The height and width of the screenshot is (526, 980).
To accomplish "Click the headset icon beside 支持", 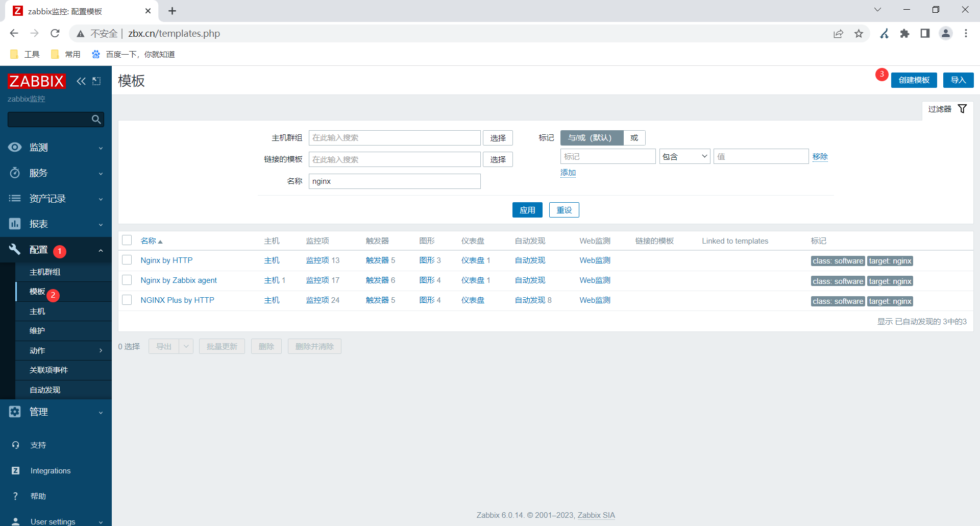I will pyautogui.click(x=15, y=445).
